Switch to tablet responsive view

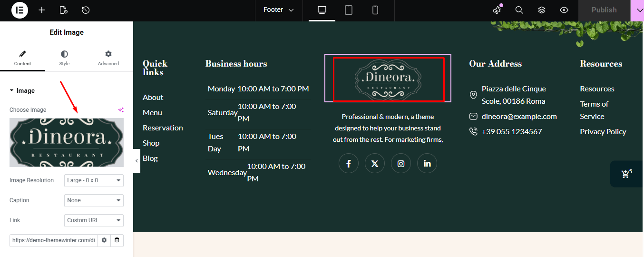pyautogui.click(x=349, y=10)
